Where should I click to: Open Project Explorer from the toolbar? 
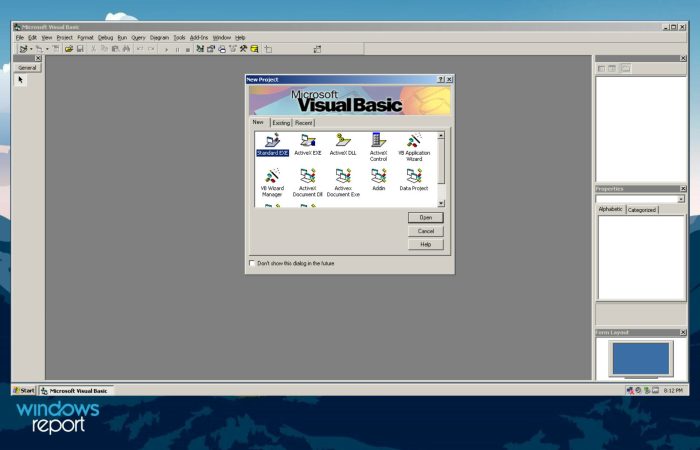[x=200, y=49]
